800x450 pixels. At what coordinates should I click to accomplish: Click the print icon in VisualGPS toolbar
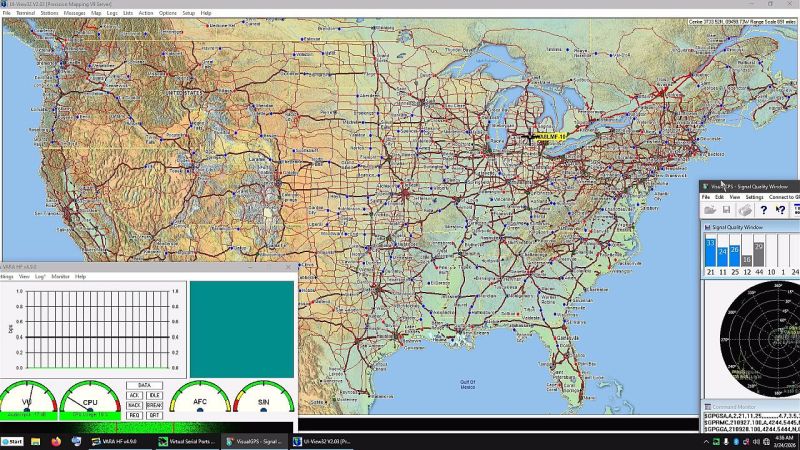(x=745, y=210)
